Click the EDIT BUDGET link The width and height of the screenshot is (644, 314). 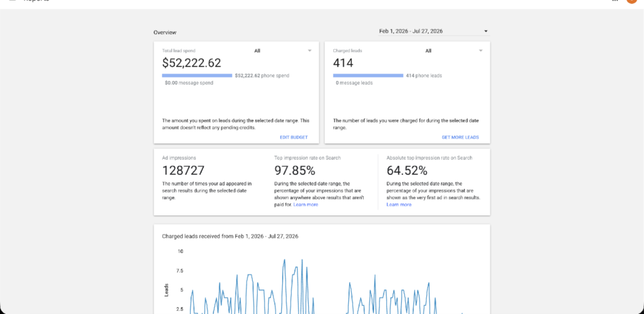point(294,138)
